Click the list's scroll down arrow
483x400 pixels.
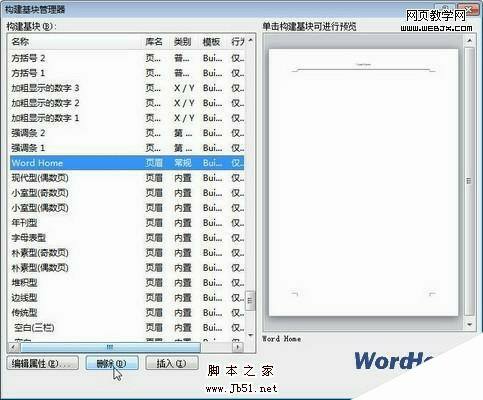coord(250,335)
